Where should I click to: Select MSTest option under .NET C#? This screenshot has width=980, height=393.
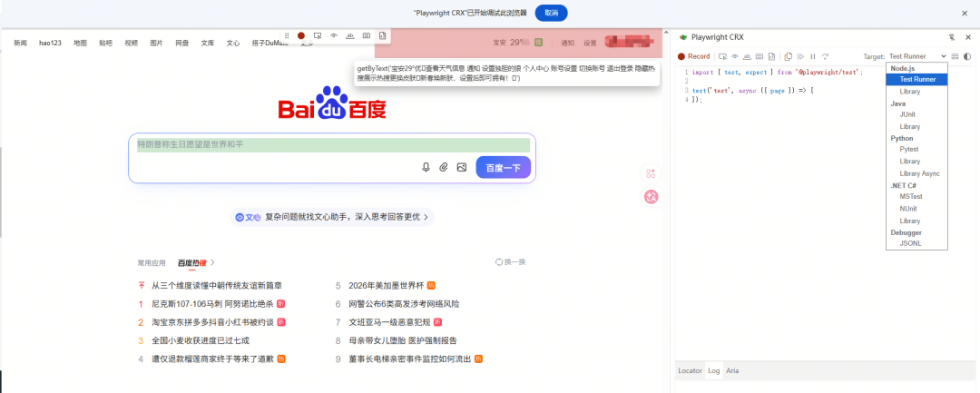point(916,197)
